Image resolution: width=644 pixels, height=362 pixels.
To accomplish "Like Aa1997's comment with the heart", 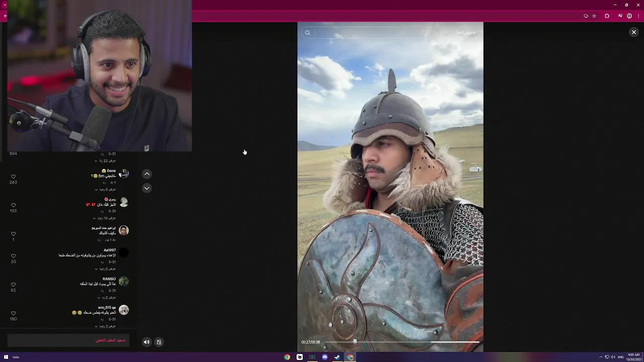I will tap(13, 256).
